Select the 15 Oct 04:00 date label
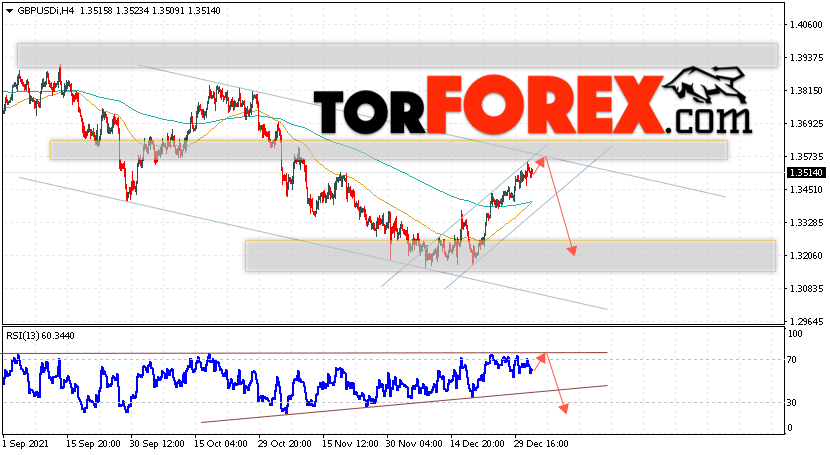This screenshot has height=455, width=830. pyautogui.click(x=221, y=443)
